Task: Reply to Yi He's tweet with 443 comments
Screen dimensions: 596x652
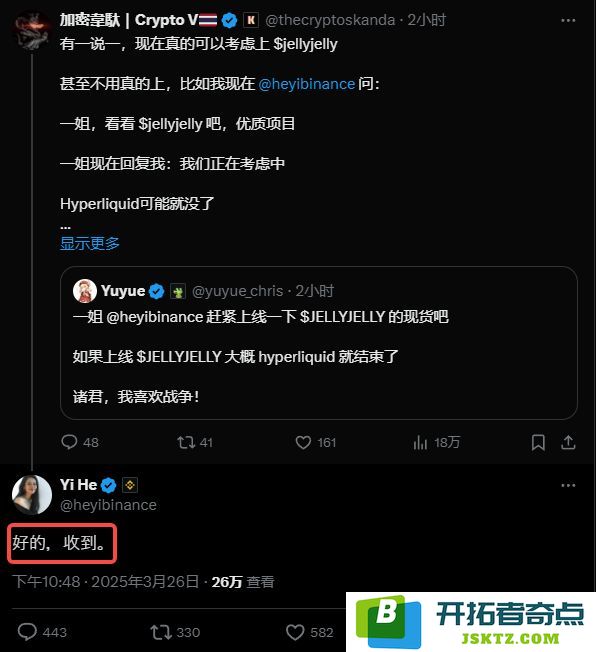Action: pos(27,632)
